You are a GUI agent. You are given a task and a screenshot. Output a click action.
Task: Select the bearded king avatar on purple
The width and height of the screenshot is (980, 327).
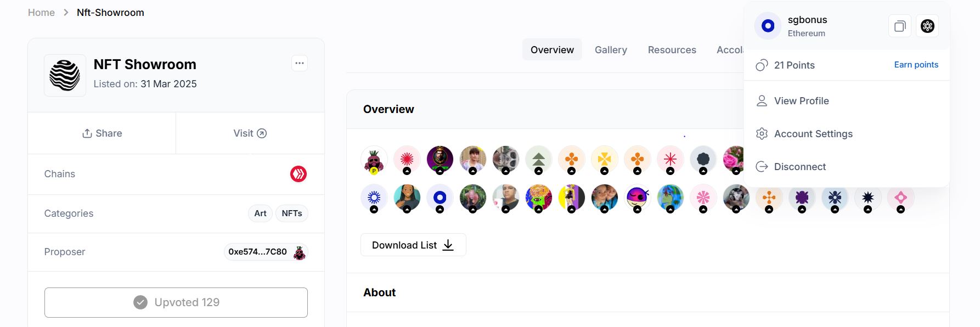440,160
